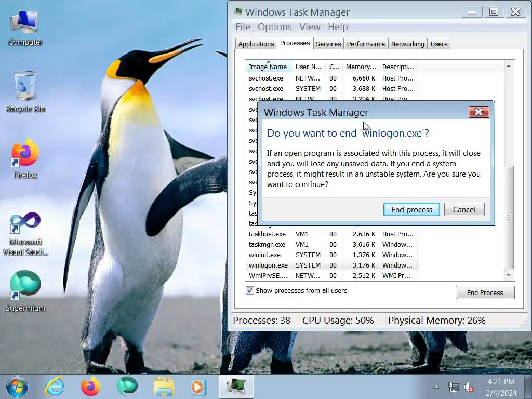Select the taskhost.exe VM1 row
The width and height of the screenshot is (532, 399).
[331, 234]
